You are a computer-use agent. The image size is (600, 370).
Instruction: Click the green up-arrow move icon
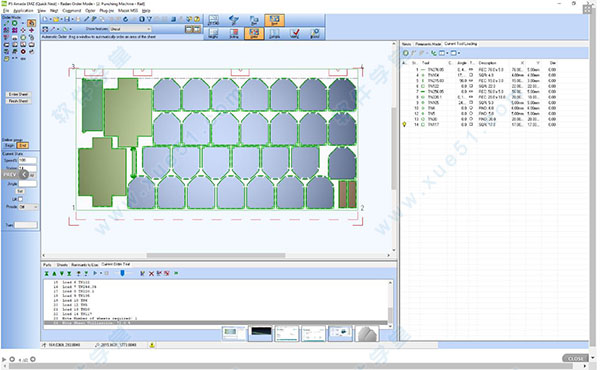(x=54, y=274)
